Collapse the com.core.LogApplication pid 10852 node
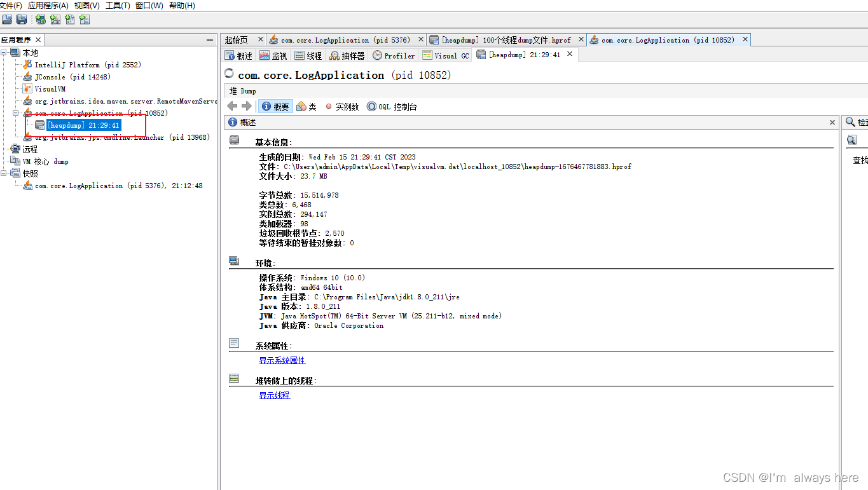This screenshot has width=868, height=490. 17,113
